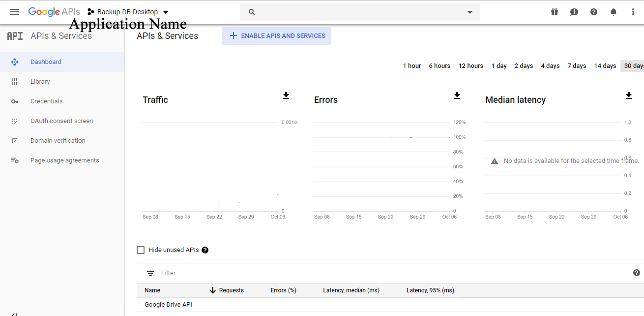Click the Library grid icon
Image resolution: width=644 pixels, height=316 pixels.
(15, 82)
